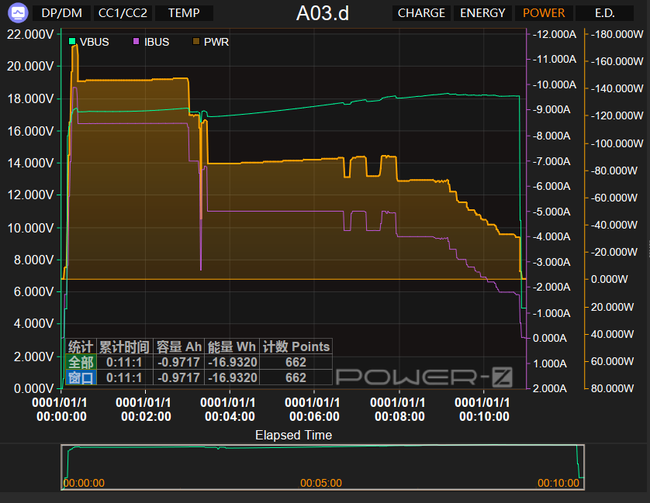Screen dimensions: 650x503
Task: Click the 0.000A current axis label
Action: point(550,338)
